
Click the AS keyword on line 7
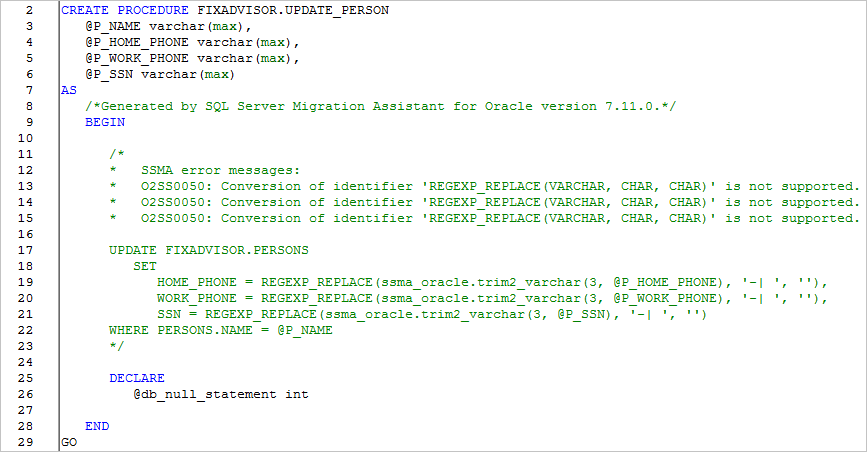point(69,90)
